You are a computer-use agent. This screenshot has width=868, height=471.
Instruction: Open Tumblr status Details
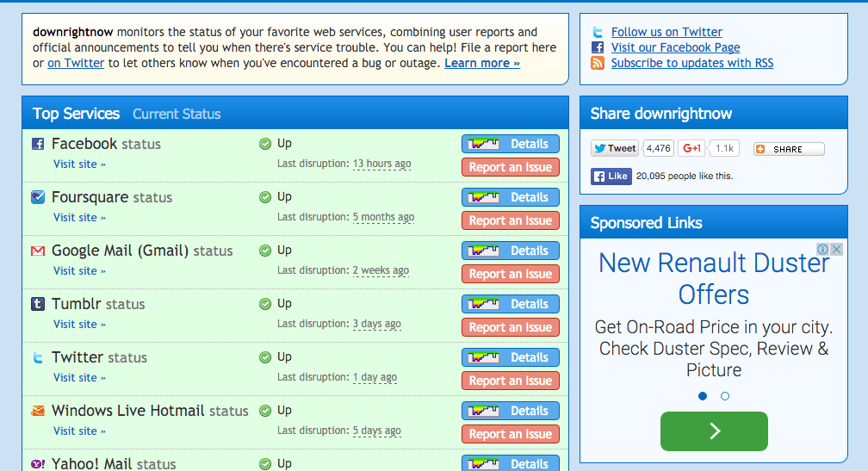tap(511, 304)
